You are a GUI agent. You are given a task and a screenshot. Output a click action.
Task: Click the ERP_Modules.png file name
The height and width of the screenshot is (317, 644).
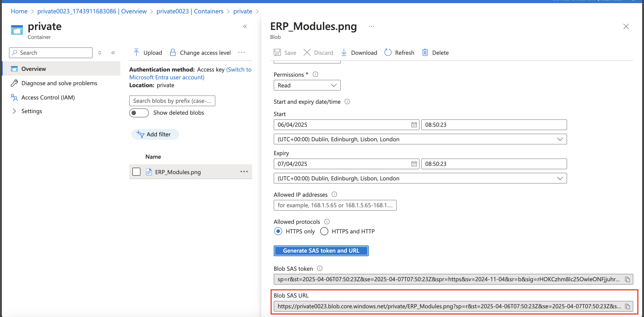pyautogui.click(x=178, y=172)
